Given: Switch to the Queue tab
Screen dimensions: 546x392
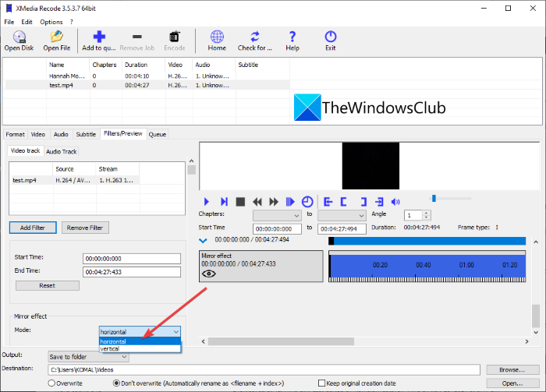Looking at the screenshot, I should (158, 134).
